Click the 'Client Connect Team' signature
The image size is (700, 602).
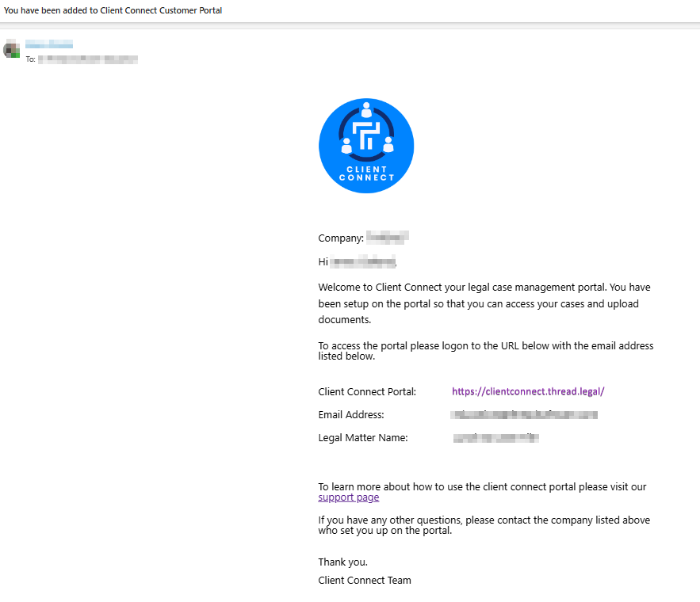click(365, 580)
